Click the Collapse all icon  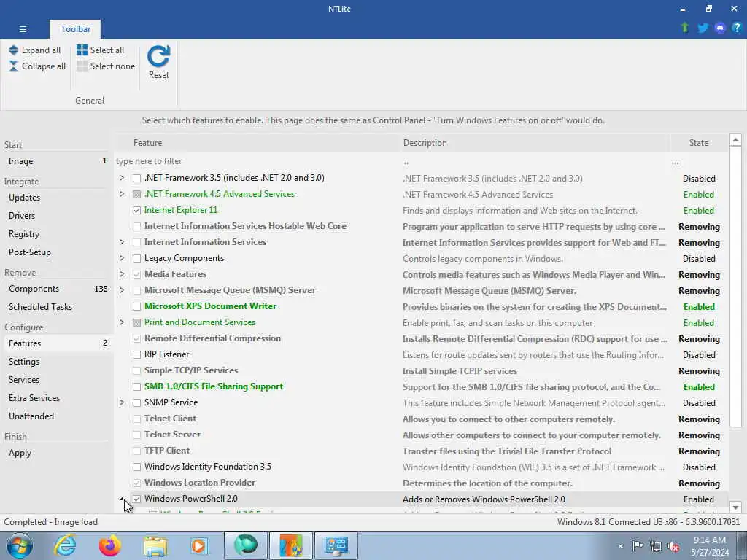coord(13,66)
